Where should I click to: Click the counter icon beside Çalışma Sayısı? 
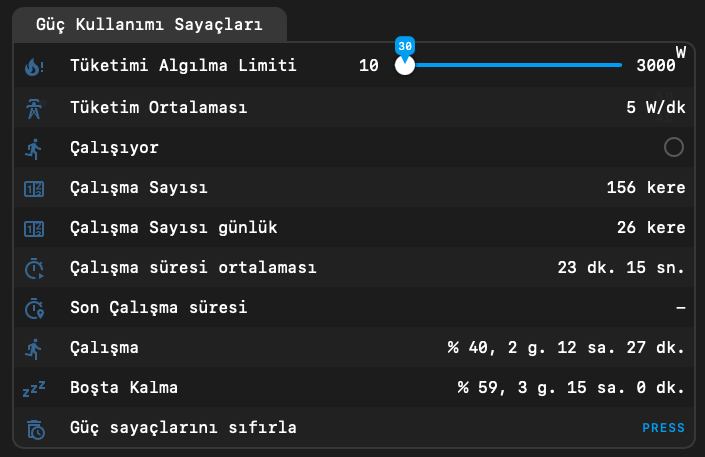click(x=34, y=189)
